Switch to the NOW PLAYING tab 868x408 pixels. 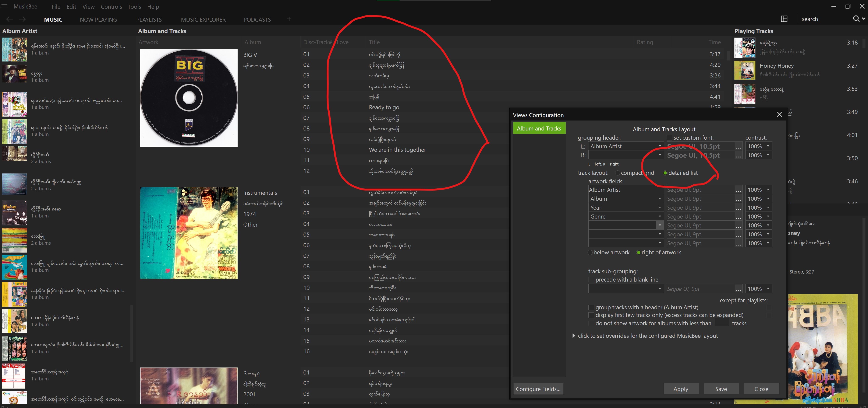coord(98,20)
